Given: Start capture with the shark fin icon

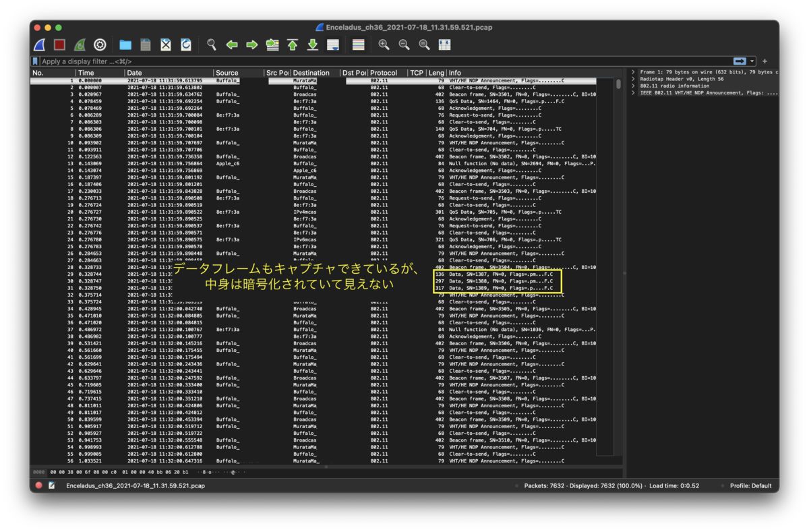Looking at the screenshot, I should tap(40, 45).
